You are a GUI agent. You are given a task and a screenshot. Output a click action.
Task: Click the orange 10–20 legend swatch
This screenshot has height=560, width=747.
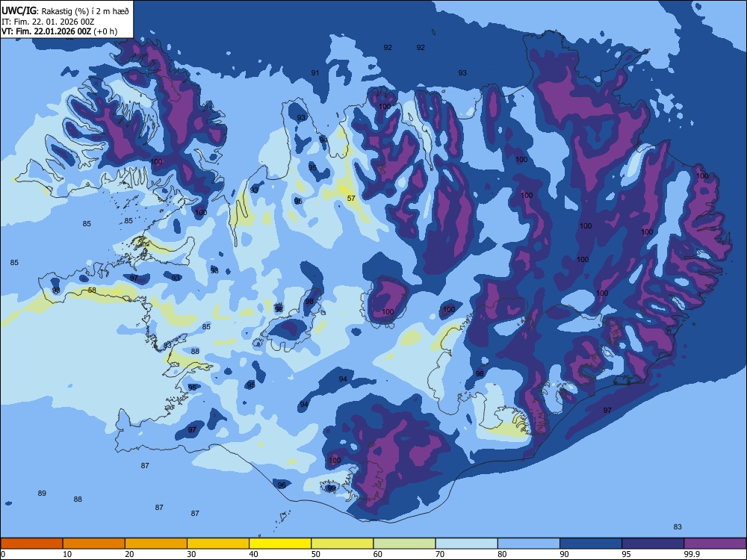coord(94,544)
